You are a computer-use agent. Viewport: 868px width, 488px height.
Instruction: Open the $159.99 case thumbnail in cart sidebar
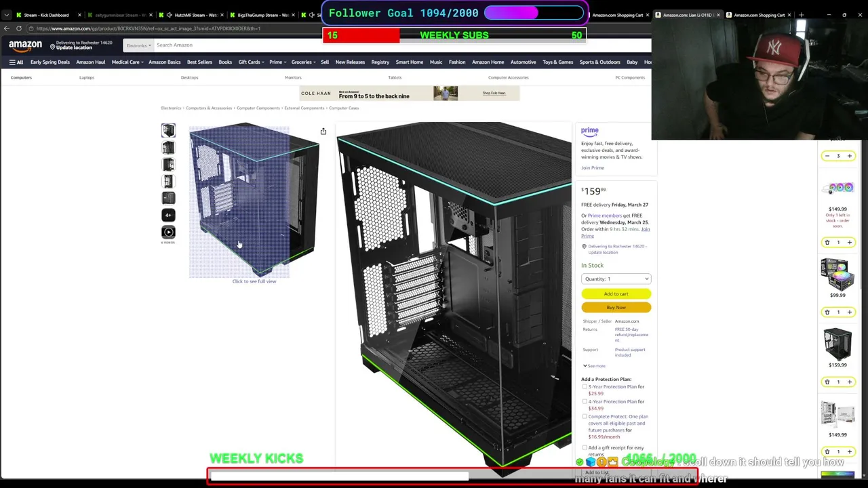pos(837,343)
